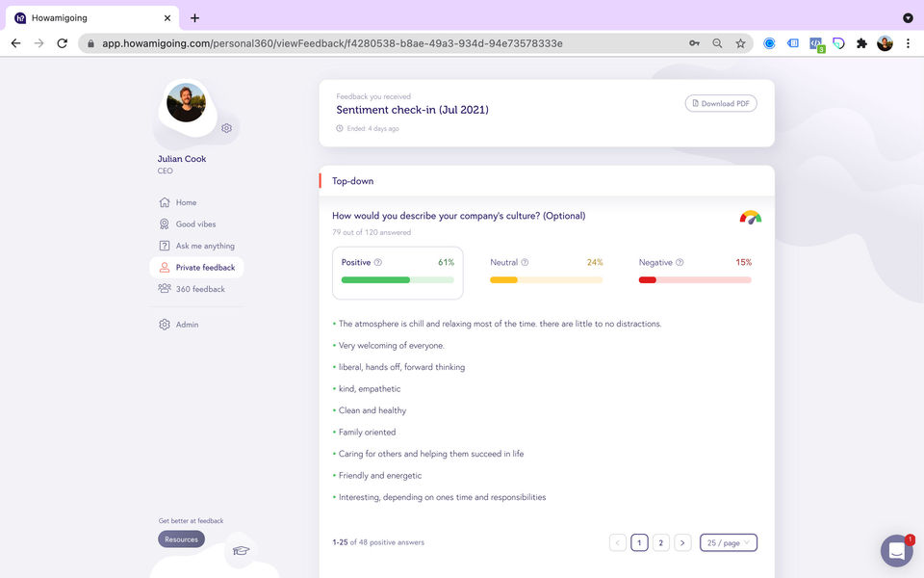Click the Resources button
This screenshot has height=578, width=924.
[x=182, y=539]
